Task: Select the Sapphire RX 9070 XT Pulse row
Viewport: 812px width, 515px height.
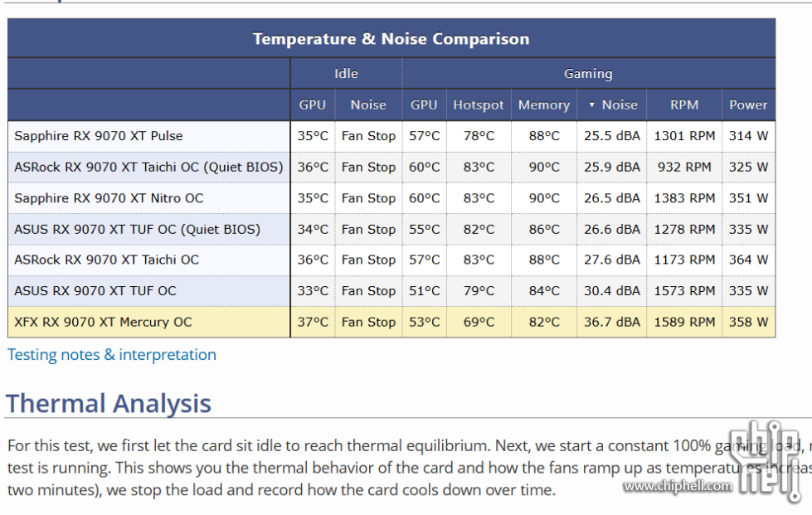Action: point(391,136)
